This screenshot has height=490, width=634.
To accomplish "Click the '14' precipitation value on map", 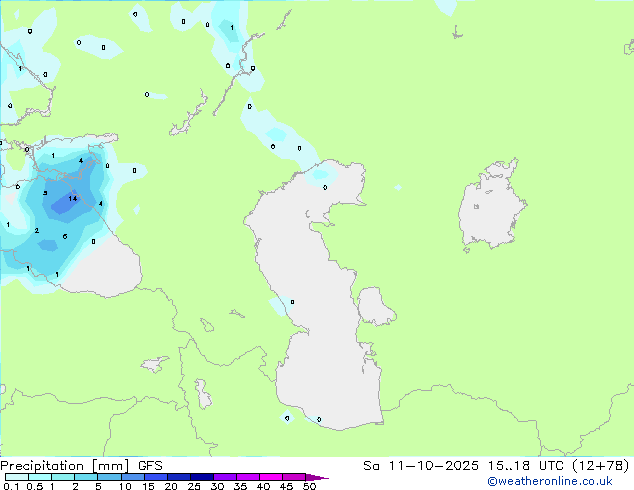I will [73, 199].
